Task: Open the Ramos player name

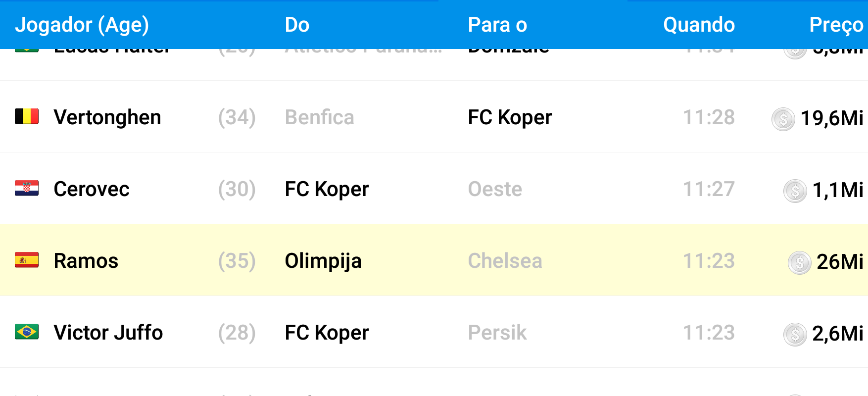Action: 86,261
